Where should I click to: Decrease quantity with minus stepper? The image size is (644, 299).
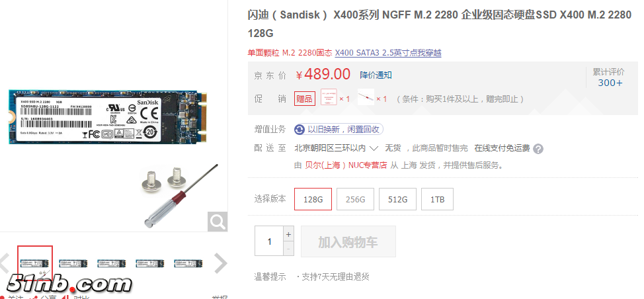tap(288, 249)
